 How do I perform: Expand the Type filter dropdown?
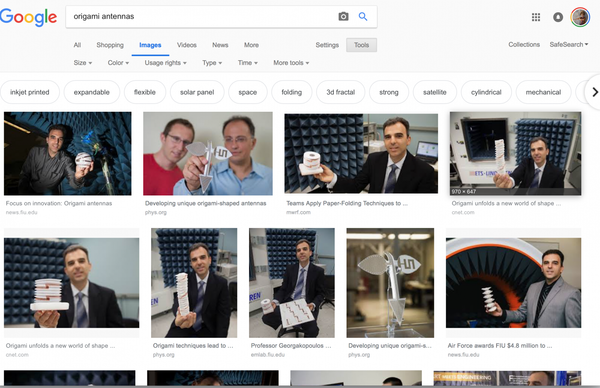(212, 62)
